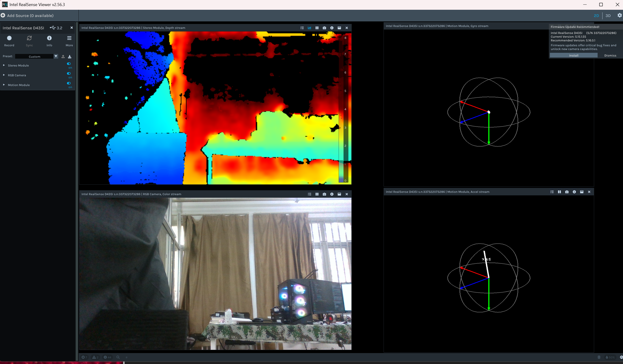Click 'Recommended Version: 5.16.0.1' text

pyautogui.click(x=573, y=40)
